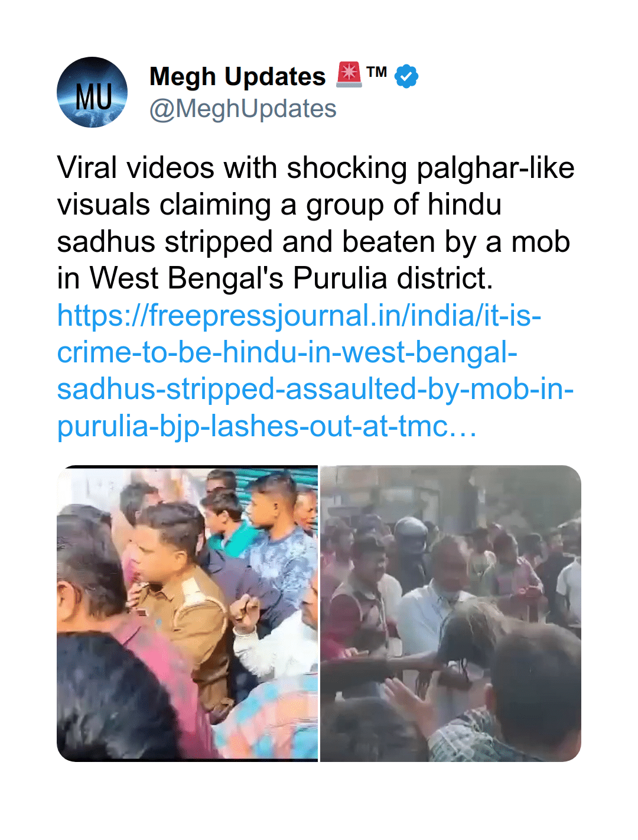Viewport: 638px width, 840px height.
Task: Click link line 'purulia-bjp-lashes-out-at-tmc'
Action: pos(253,426)
